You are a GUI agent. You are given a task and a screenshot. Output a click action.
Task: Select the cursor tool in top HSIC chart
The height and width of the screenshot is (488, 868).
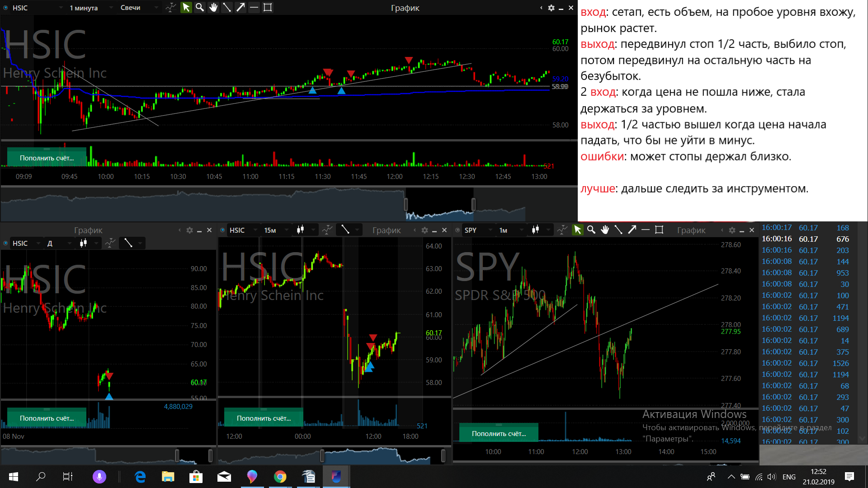coord(186,8)
